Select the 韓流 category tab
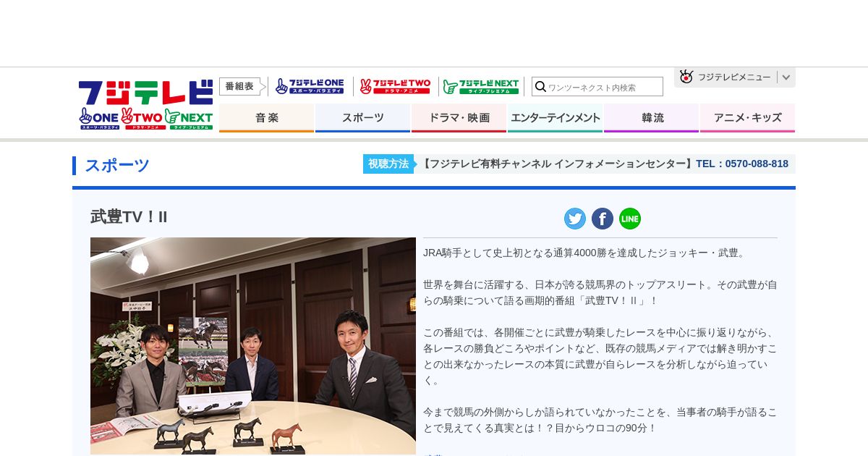The width and height of the screenshot is (868, 456). click(x=652, y=118)
